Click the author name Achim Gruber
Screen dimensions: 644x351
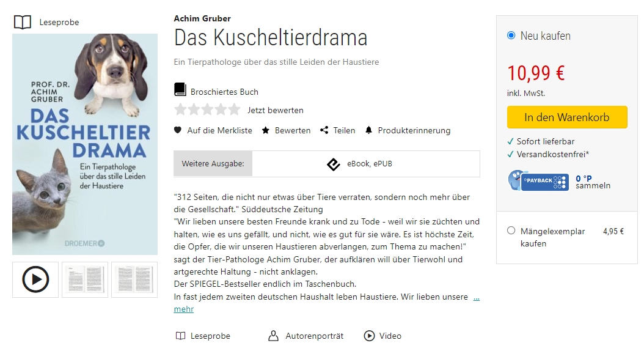(202, 18)
